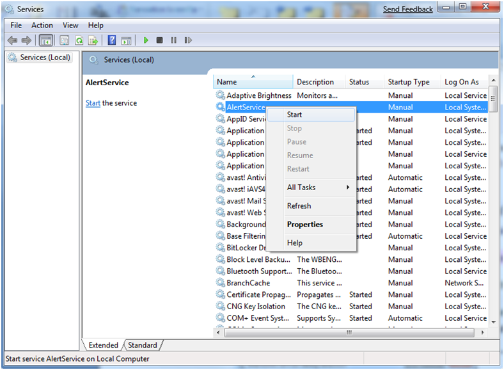The width and height of the screenshot is (504, 370).
Task: Click the Start the service link
Action: pos(93,103)
